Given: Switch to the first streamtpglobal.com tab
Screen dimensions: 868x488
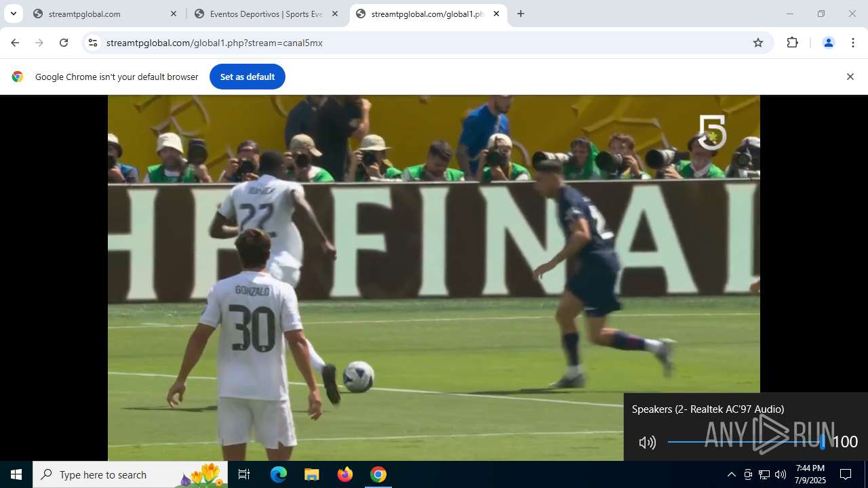Looking at the screenshot, I should 105,14.
